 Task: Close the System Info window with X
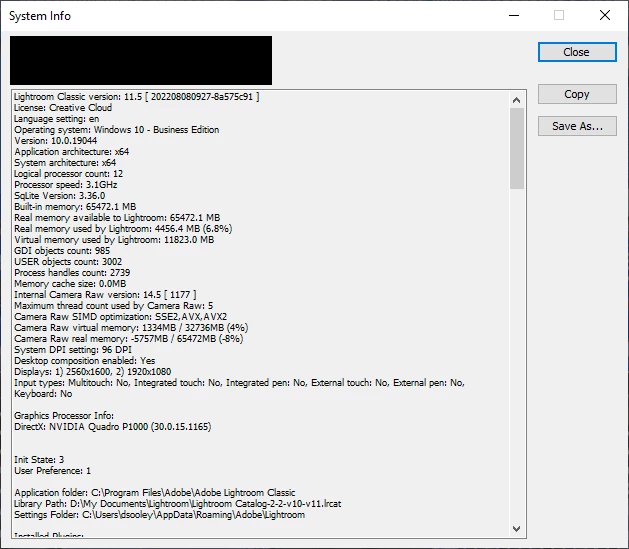(605, 15)
